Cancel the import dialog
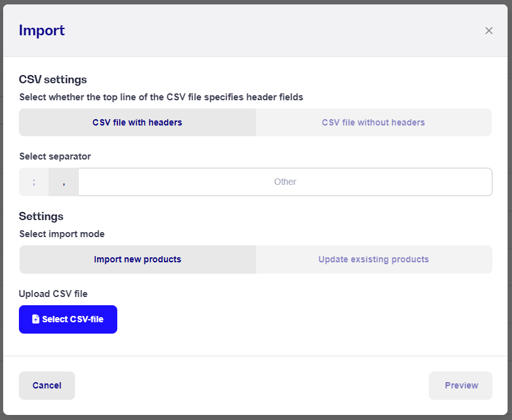Screen dimensions: 512x420 coord(47,385)
